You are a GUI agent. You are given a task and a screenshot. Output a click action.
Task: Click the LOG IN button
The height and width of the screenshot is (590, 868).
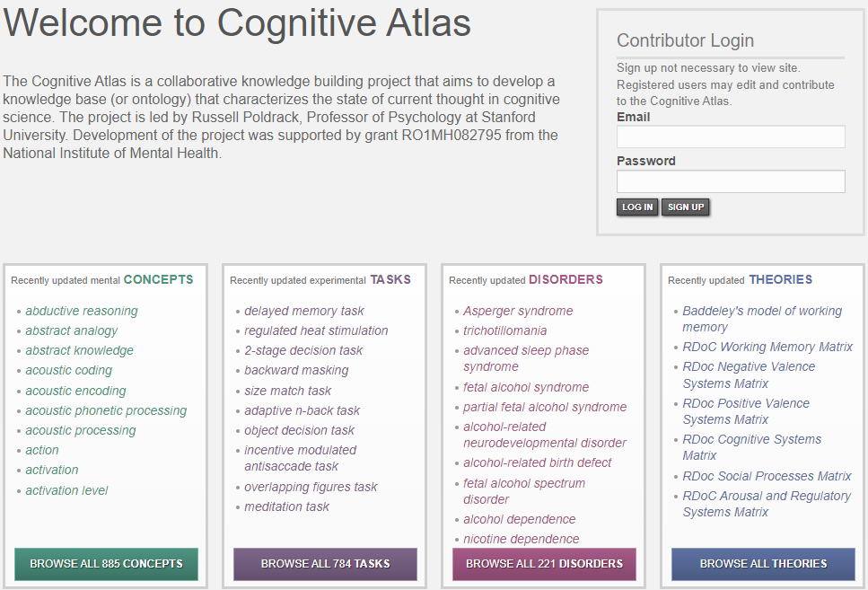(x=636, y=207)
